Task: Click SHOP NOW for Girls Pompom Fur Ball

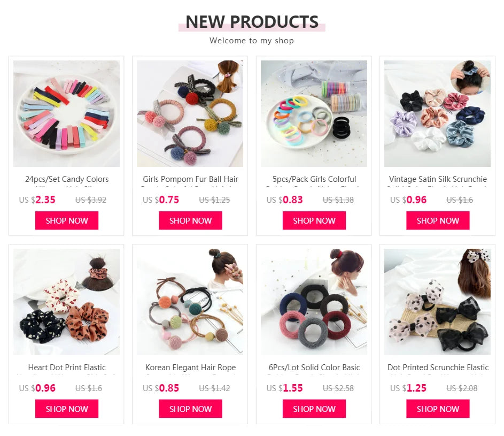Action: (x=190, y=220)
